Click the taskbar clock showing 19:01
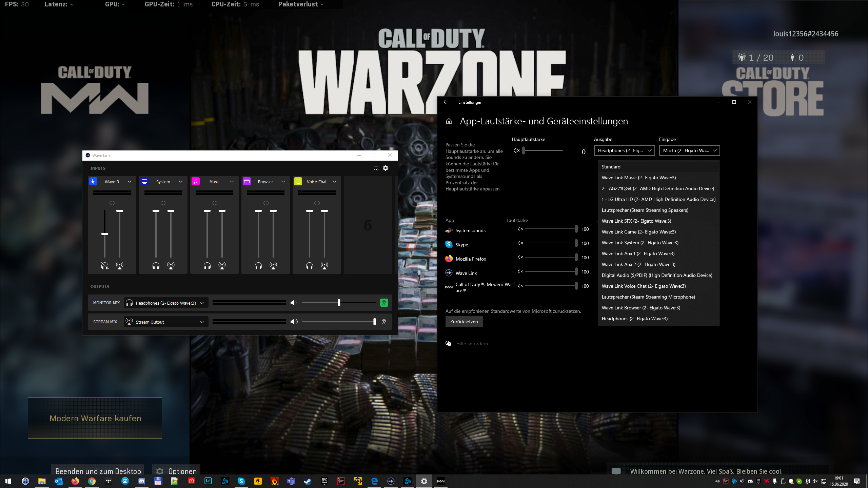Viewport: 868px width, 488px height. [x=839, y=481]
